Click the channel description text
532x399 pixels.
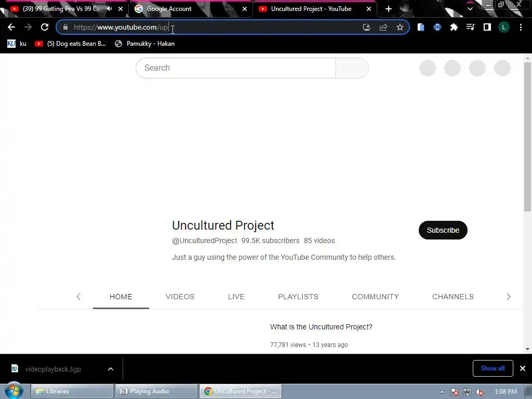(284, 257)
